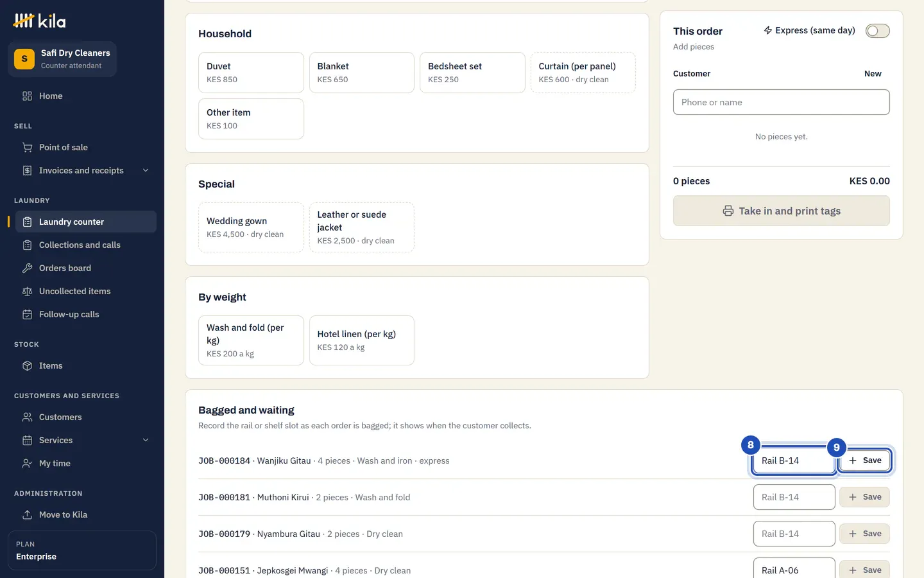The width and height of the screenshot is (924, 578).
Task: Click New customer link
Action: (x=873, y=74)
